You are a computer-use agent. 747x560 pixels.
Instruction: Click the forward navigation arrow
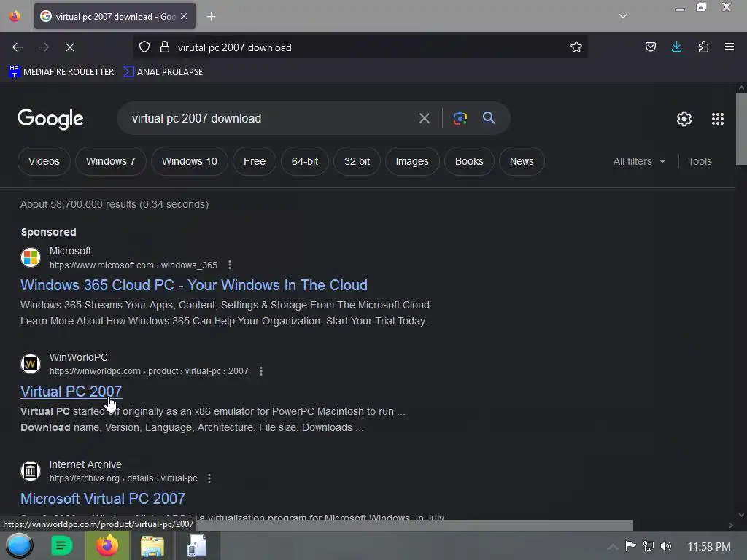(x=44, y=47)
